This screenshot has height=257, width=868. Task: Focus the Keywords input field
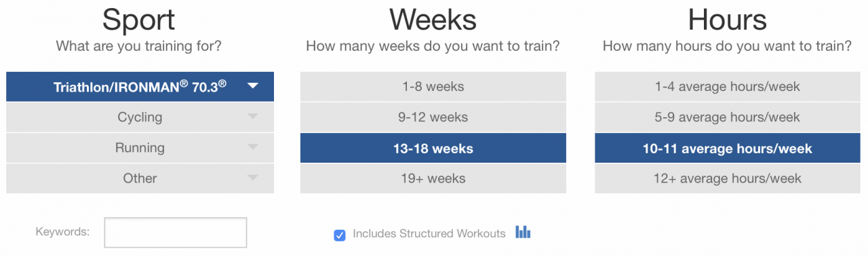click(x=176, y=233)
